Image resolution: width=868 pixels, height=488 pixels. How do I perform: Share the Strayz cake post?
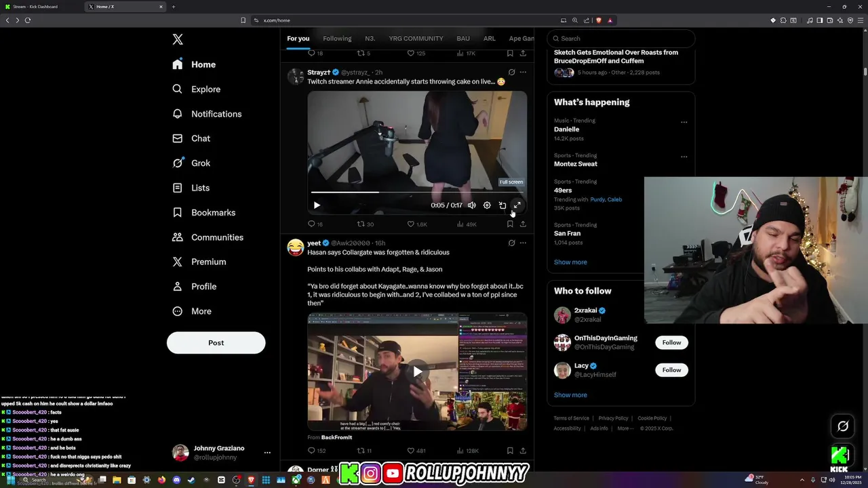tap(523, 224)
